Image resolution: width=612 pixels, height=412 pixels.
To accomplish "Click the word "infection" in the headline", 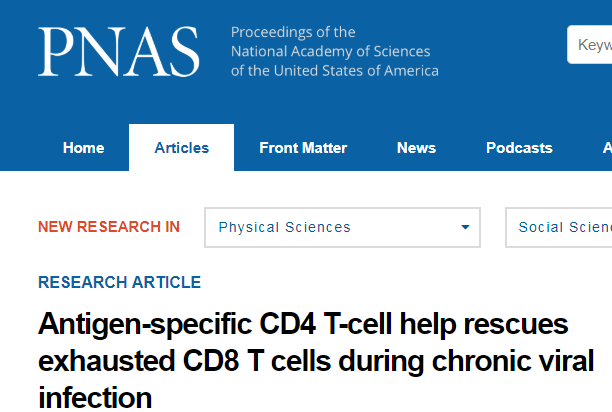I will coord(95,396).
